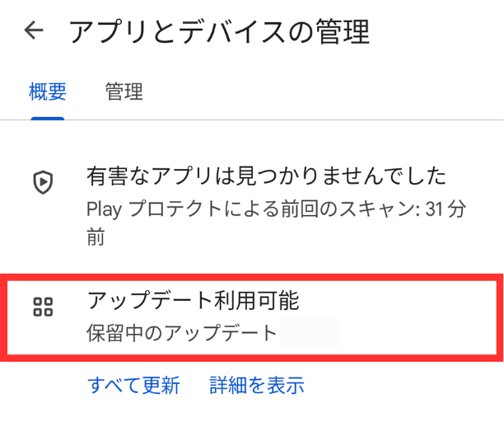
Task: Tap the blue indicator under 概要
Action: 48,119
